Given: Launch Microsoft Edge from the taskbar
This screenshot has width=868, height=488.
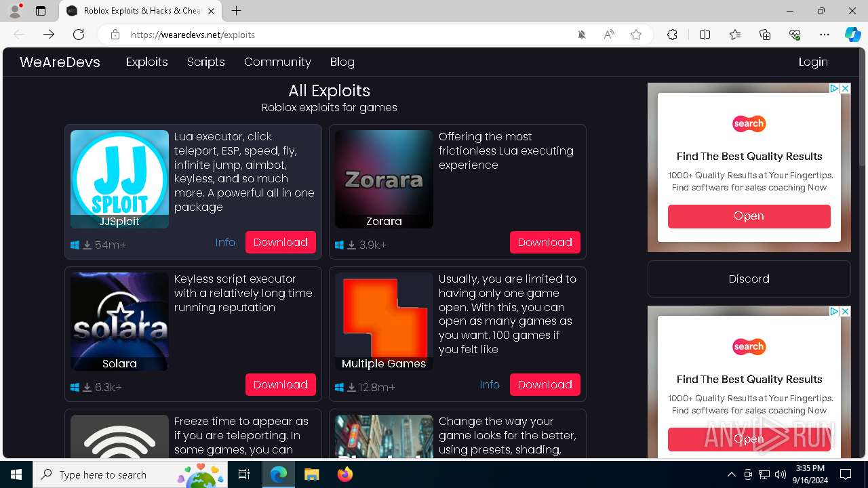Looking at the screenshot, I should click(279, 474).
